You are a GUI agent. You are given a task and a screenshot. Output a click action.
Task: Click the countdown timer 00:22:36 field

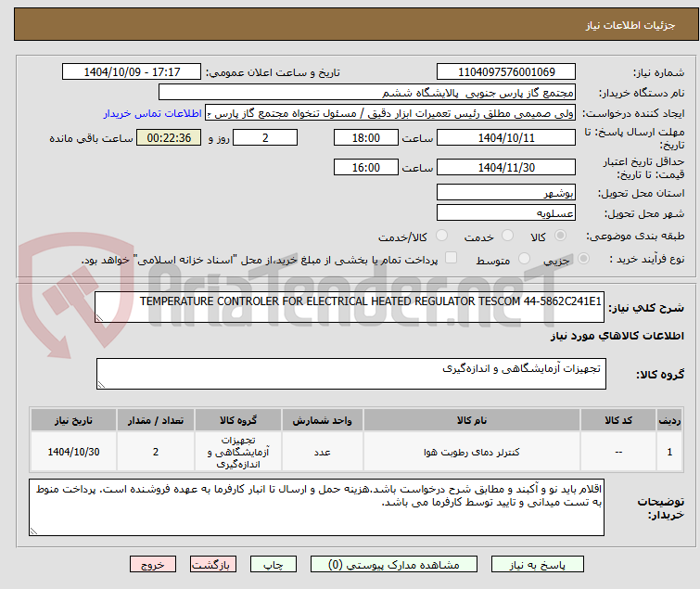169,137
